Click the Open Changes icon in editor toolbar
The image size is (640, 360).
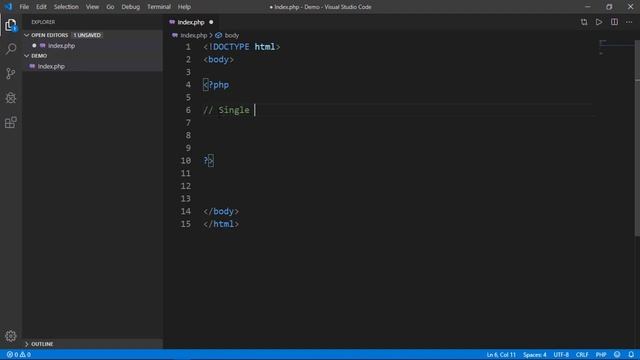click(x=584, y=22)
